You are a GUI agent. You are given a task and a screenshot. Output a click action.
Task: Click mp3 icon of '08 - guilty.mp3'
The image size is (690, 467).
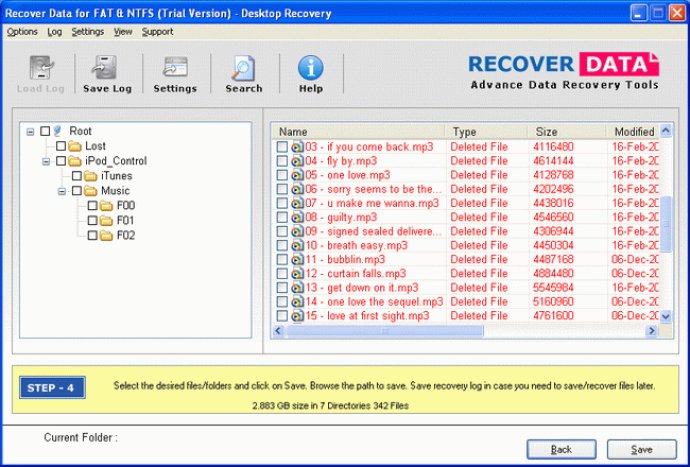298,217
